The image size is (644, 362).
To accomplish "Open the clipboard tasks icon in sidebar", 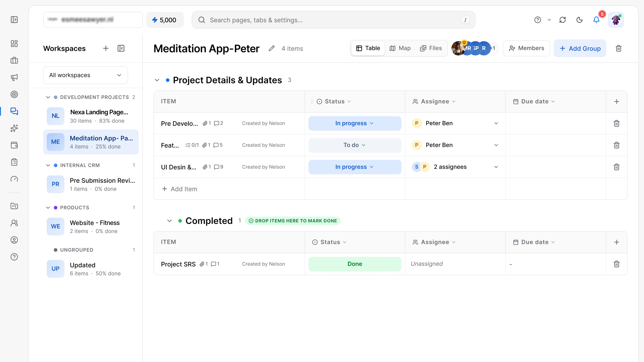I will (x=14, y=162).
